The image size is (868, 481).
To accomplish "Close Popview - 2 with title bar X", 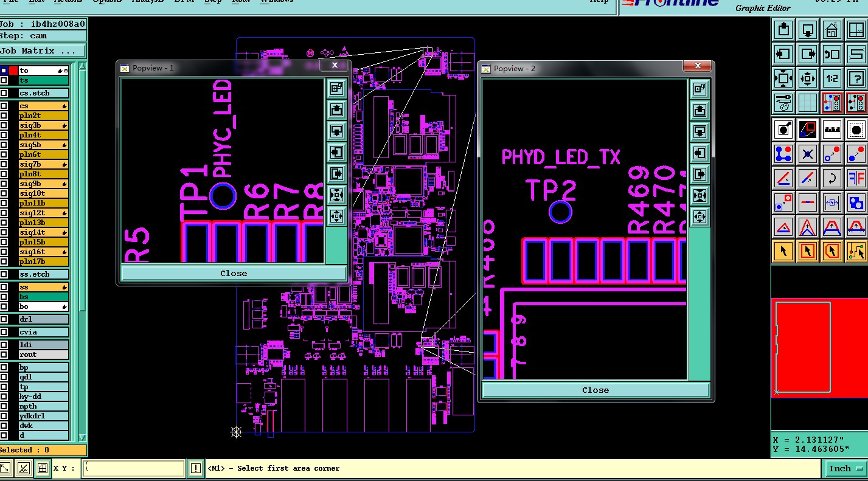I will [698, 66].
